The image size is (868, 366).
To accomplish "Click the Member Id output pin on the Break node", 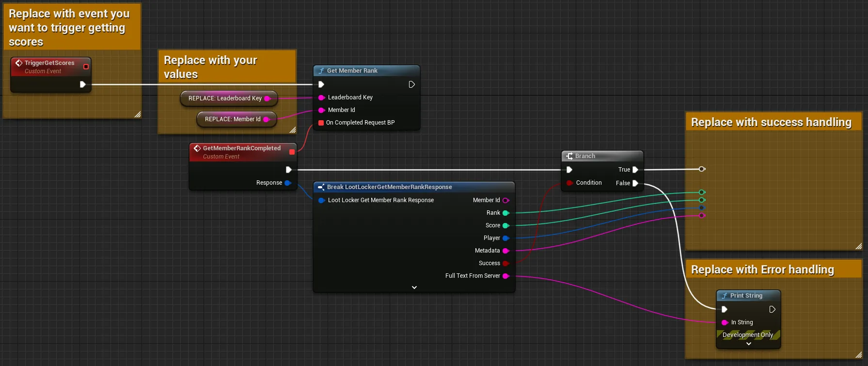I will point(506,200).
